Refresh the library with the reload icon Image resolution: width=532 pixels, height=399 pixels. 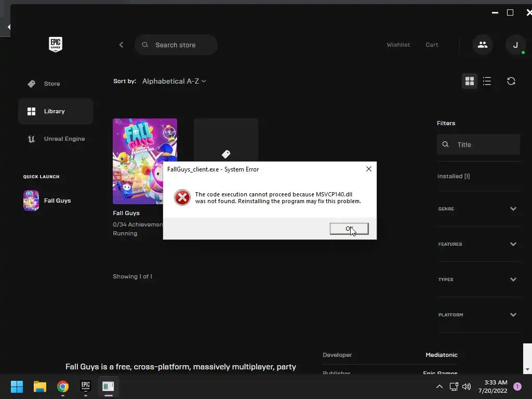[511, 81]
